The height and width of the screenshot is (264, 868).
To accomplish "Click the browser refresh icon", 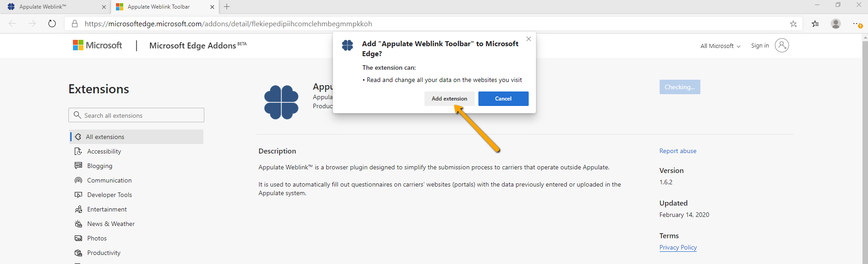I will pos(52,24).
